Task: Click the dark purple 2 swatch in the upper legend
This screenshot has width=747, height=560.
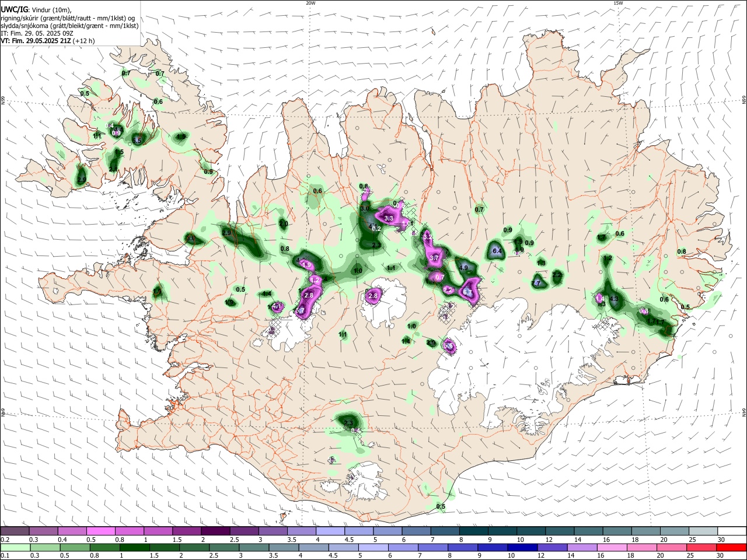Action: pos(215,531)
